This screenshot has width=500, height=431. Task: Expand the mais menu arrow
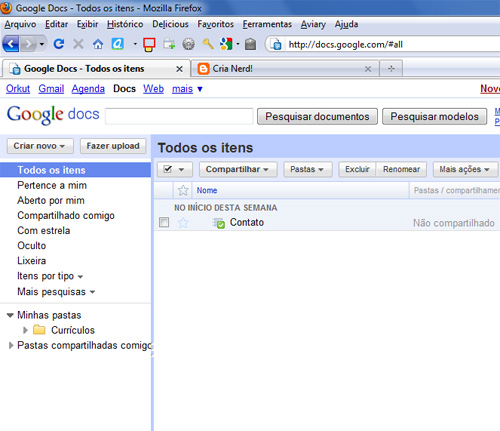pyautogui.click(x=200, y=89)
